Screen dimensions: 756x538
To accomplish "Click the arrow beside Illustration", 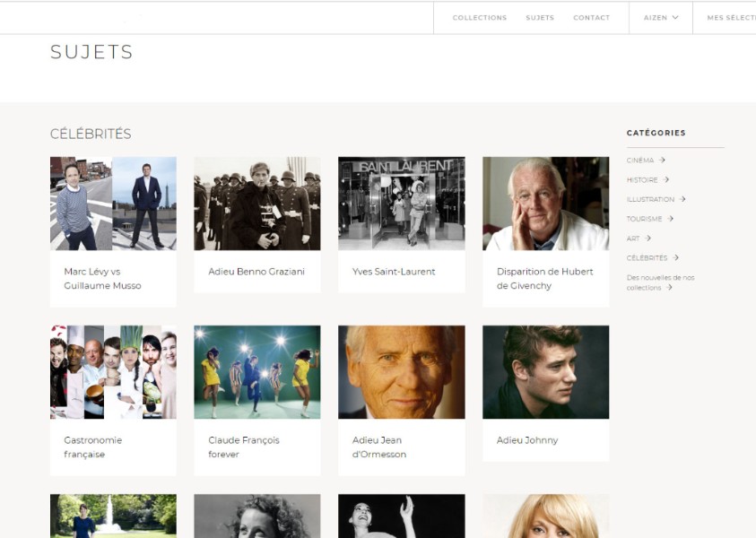I will tap(682, 199).
